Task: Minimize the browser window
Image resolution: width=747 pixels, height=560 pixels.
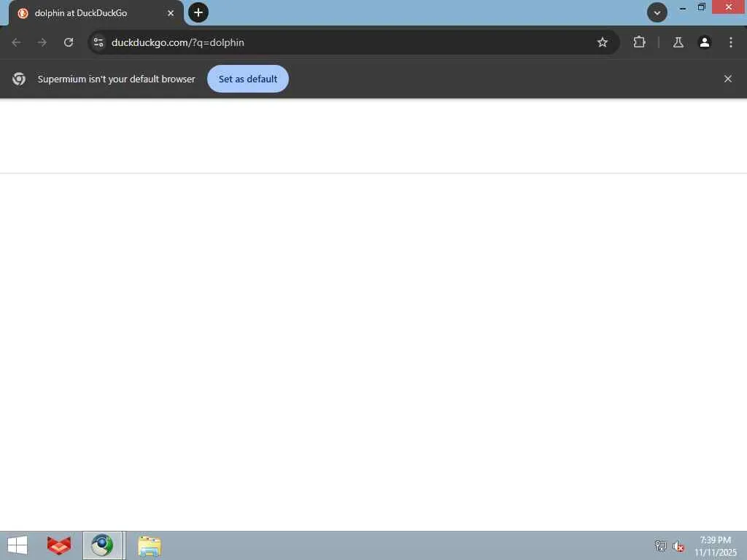Action: 683,7
